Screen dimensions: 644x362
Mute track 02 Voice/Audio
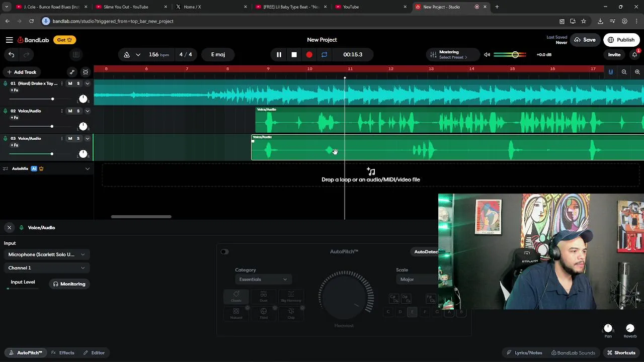click(70, 111)
